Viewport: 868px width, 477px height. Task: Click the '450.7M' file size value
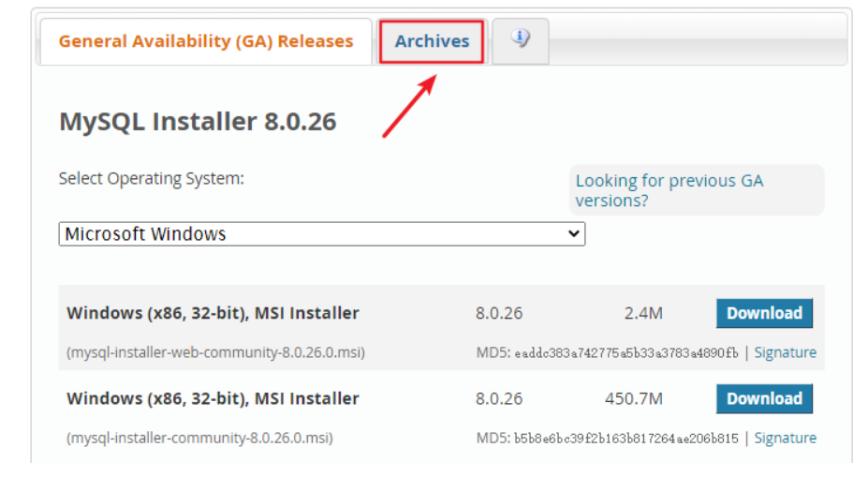click(x=633, y=398)
